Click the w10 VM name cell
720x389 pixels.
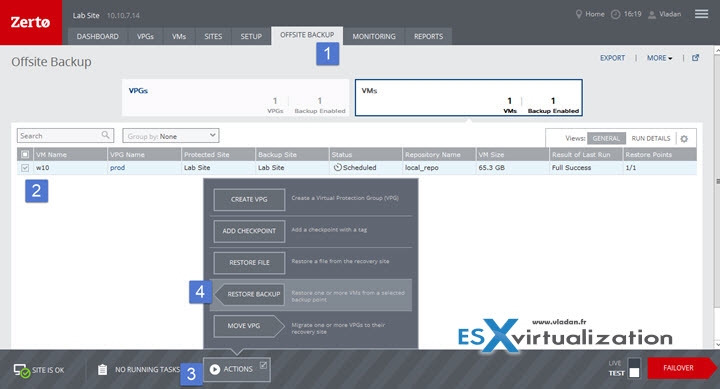71,168
